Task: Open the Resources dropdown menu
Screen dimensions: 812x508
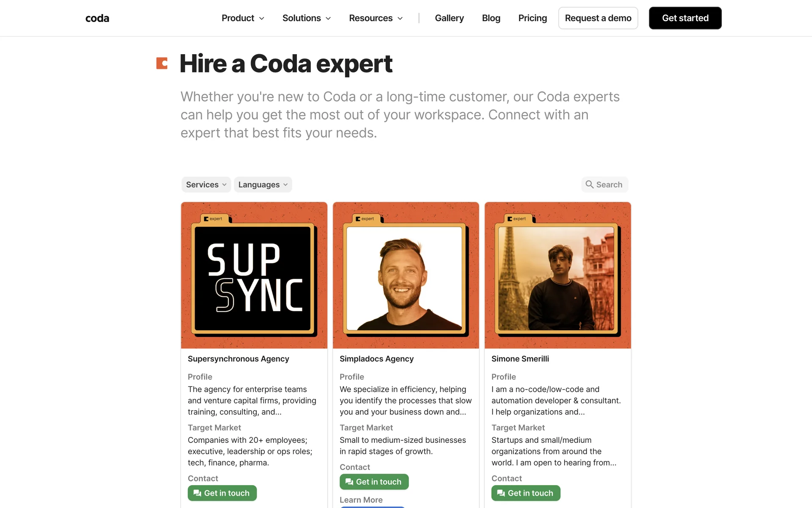Action: [x=376, y=18]
